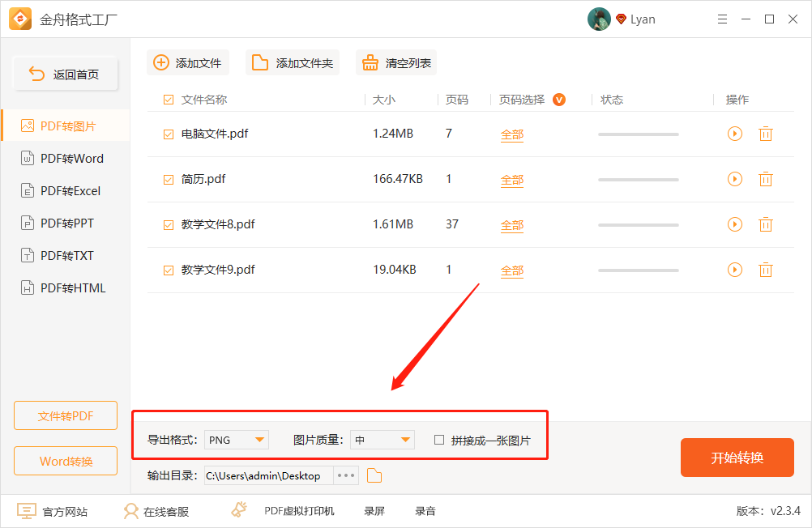Click the 金舟格式工厂 app logo icon

[20, 19]
